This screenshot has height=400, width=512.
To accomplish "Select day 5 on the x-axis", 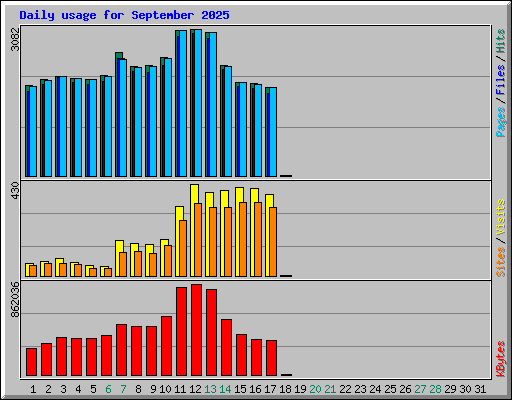I will (x=93, y=389).
